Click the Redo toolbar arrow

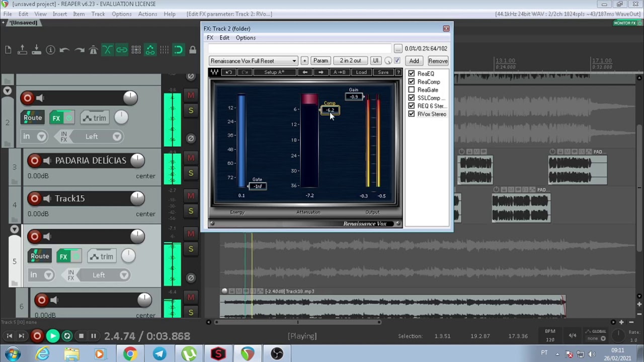tap(79, 50)
